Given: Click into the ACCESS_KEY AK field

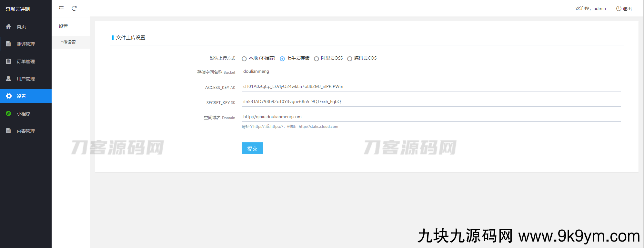Looking at the screenshot, I should [x=431, y=87].
